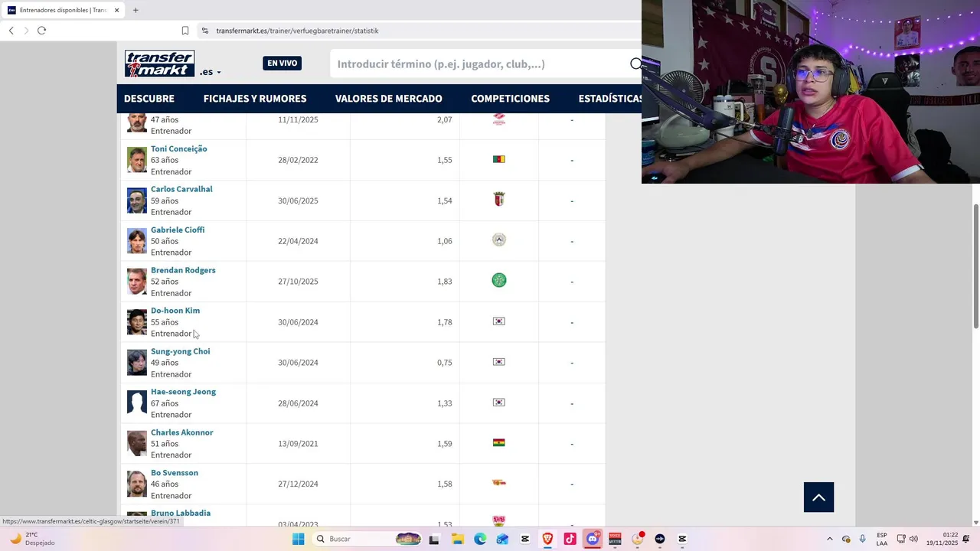Open the Windows Start menu
The image size is (980, 551).
click(x=298, y=539)
